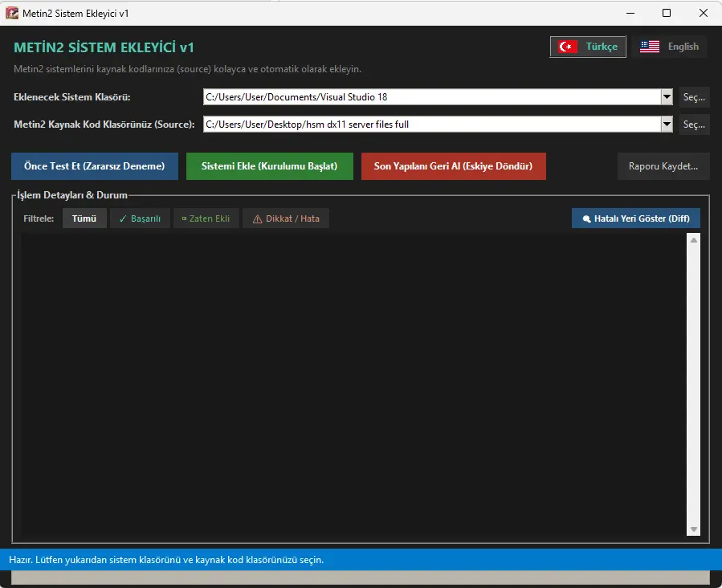Filter by Zaten Ekli entries
722x588 pixels.
tap(206, 218)
